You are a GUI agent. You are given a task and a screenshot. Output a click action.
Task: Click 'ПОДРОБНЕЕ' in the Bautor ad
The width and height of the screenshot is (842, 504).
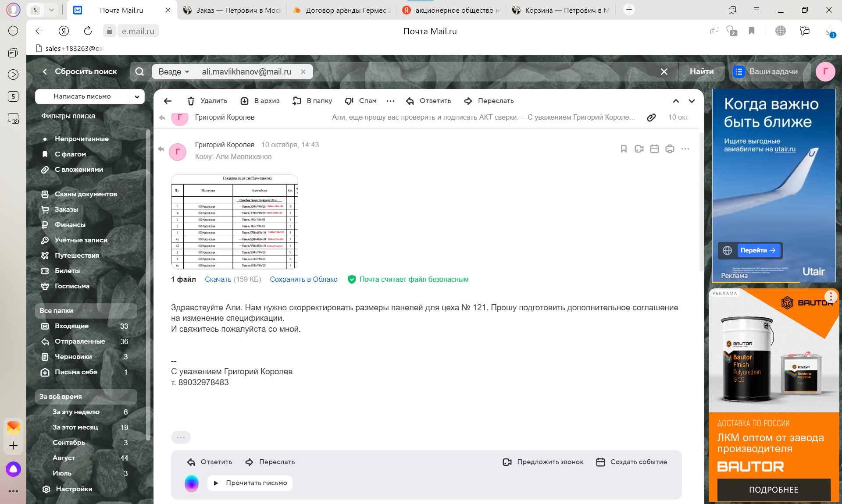coord(774,490)
